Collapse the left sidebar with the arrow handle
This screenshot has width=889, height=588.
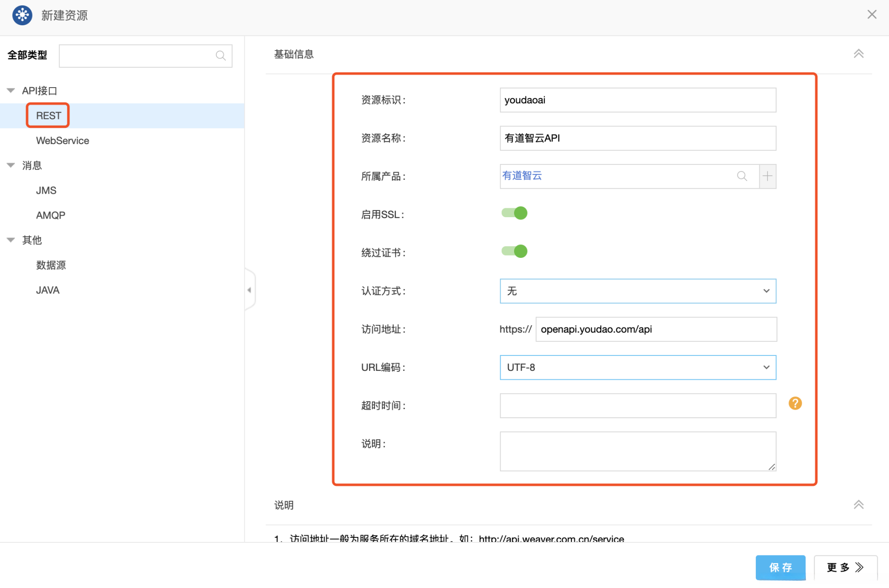(250, 289)
